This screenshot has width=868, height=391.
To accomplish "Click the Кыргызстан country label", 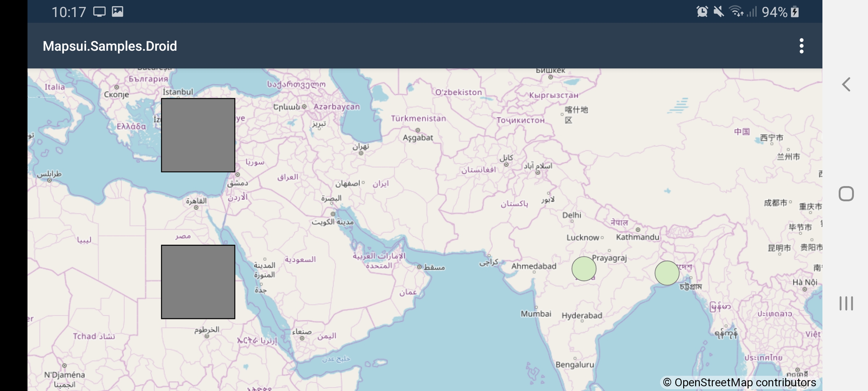I will click(x=554, y=95).
